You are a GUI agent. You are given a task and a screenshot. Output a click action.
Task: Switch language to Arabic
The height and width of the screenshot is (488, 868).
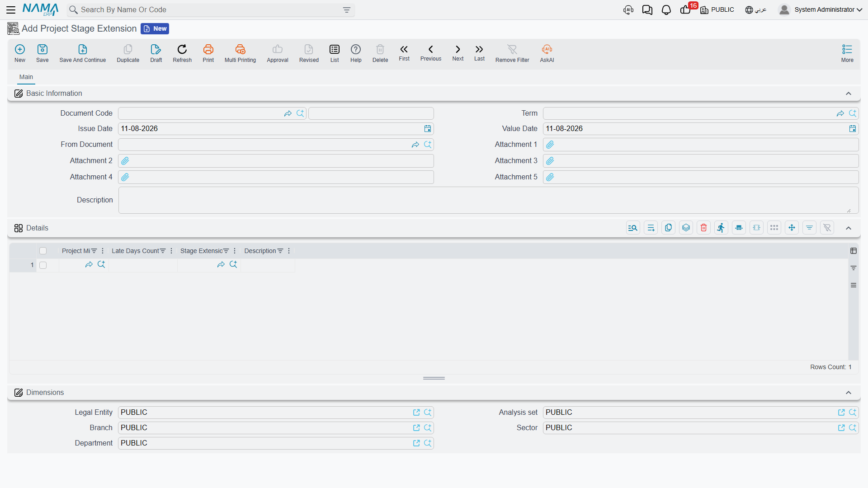756,10
